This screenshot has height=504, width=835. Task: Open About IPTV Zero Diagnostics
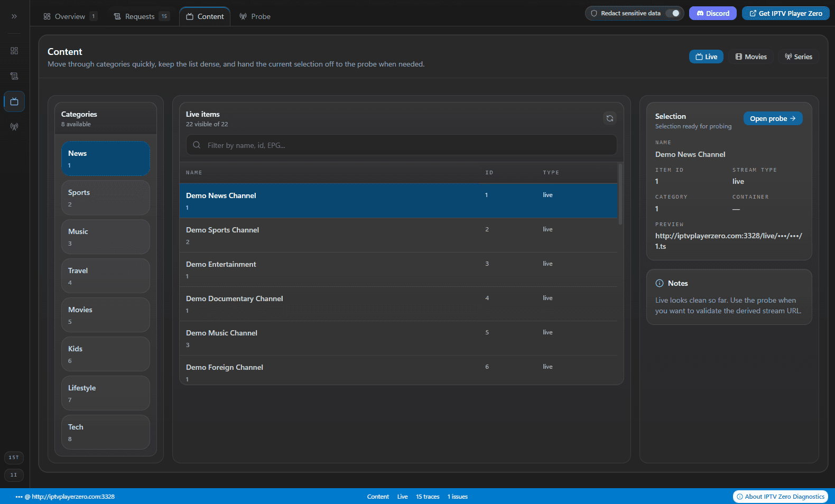780,497
